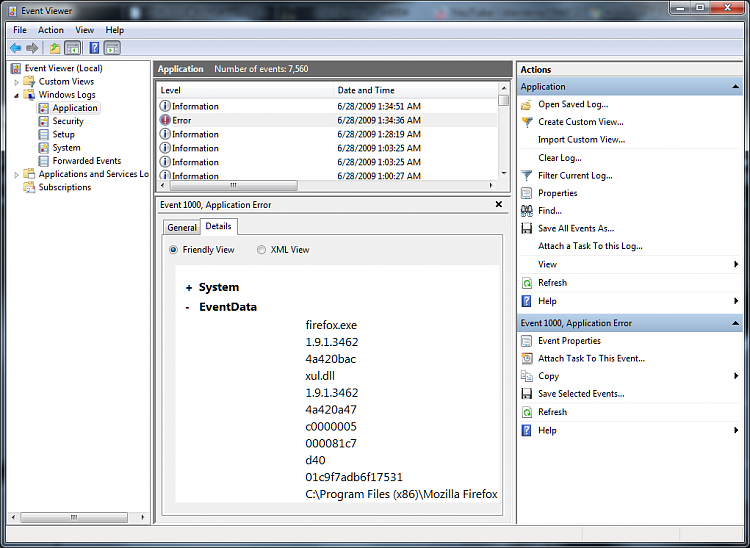
Task: Click the c0000005 exception code value
Action: [331, 427]
